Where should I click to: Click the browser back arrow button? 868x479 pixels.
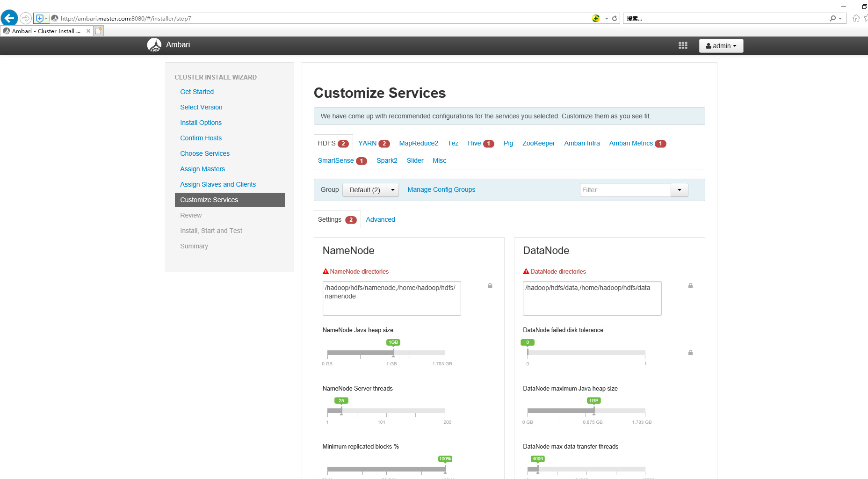[9, 18]
